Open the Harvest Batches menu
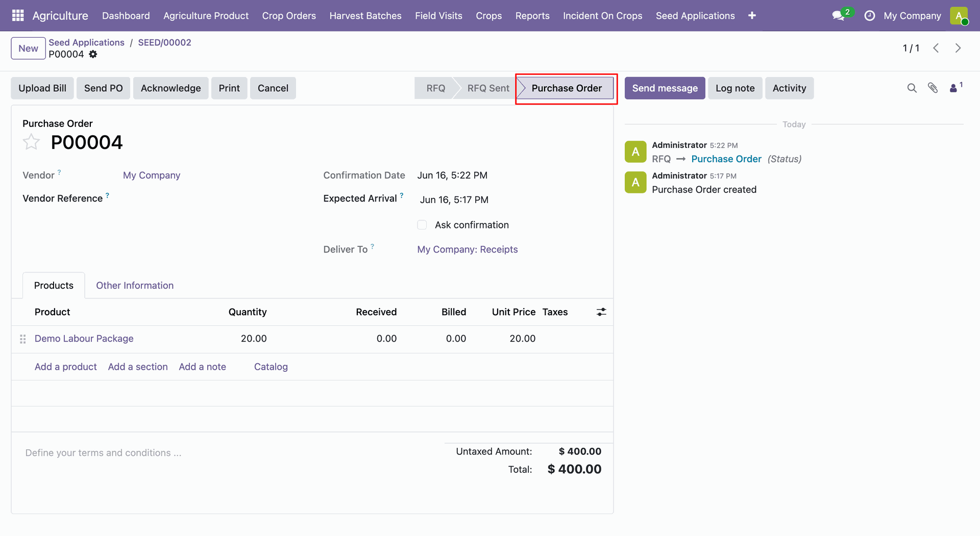 [x=365, y=16]
